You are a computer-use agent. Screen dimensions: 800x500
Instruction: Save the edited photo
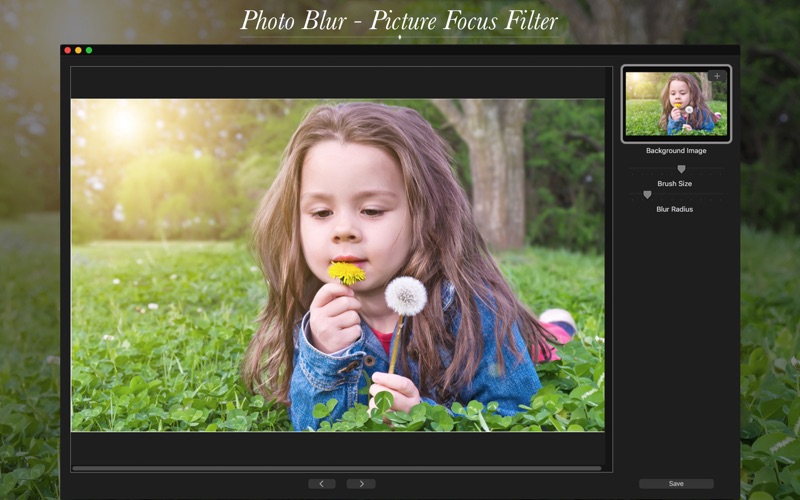[676, 484]
